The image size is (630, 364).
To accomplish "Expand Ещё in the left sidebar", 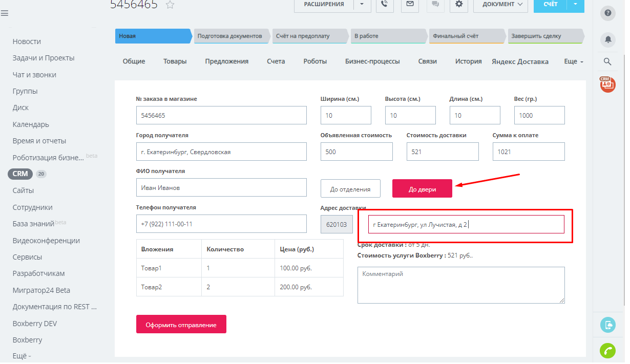I will coord(22,356).
